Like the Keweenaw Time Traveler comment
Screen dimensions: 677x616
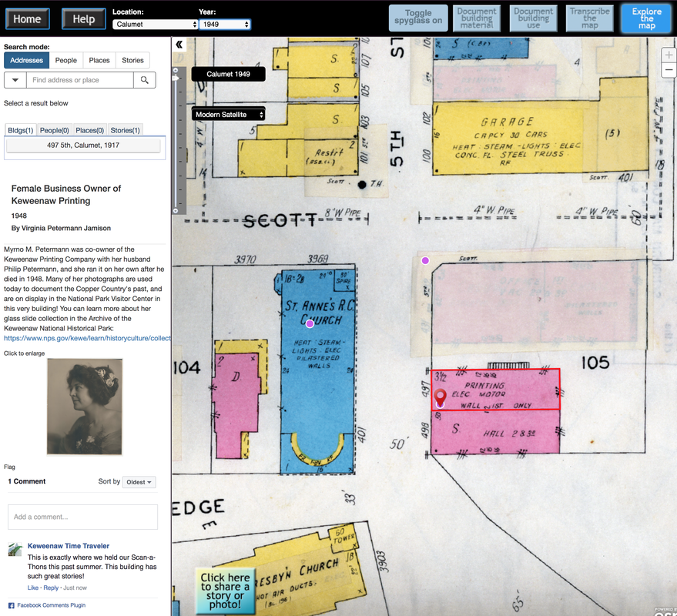[x=33, y=588]
